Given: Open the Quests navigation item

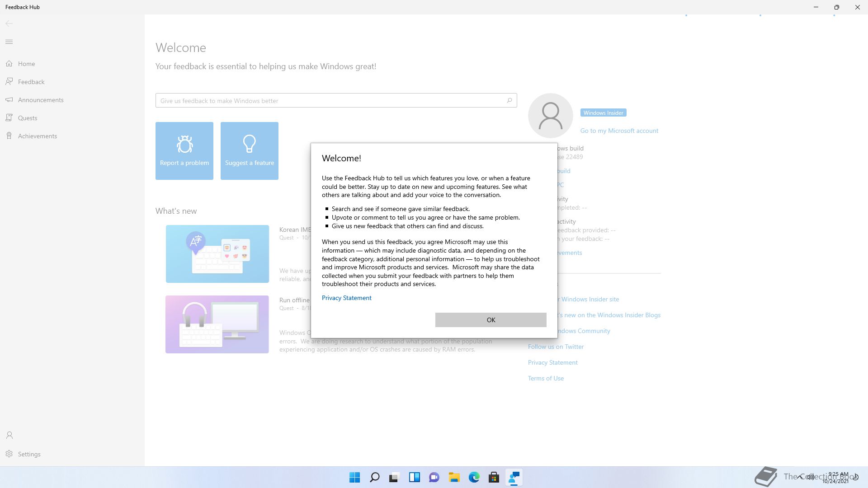Looking at the screenshot, I should point(72,118).
